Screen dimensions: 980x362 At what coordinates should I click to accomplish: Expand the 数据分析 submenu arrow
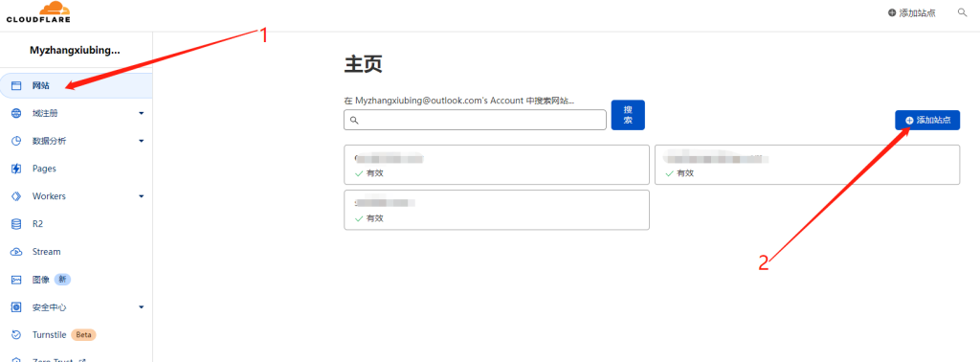pos(142,142)
